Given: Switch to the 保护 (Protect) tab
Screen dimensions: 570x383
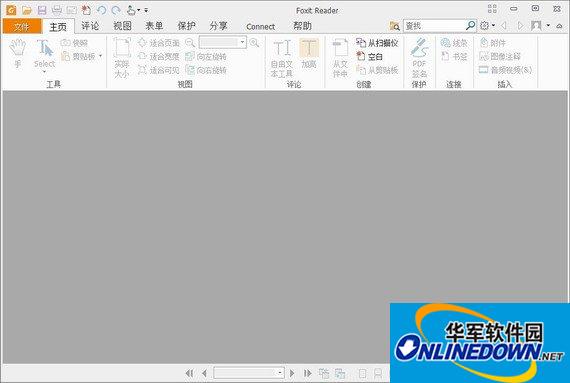Looking at the screenshot, I should [186, 26].
